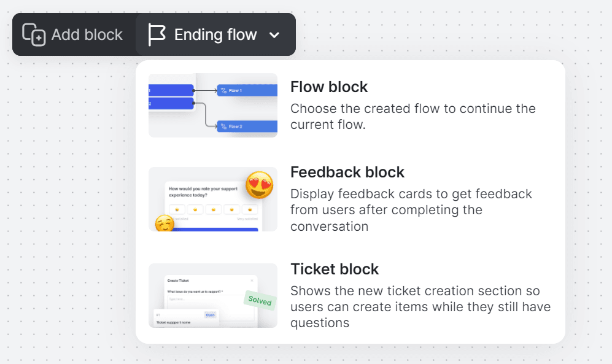
Task: Click the green Solved badge in the Ticket preview
Action: pos(260,300)
